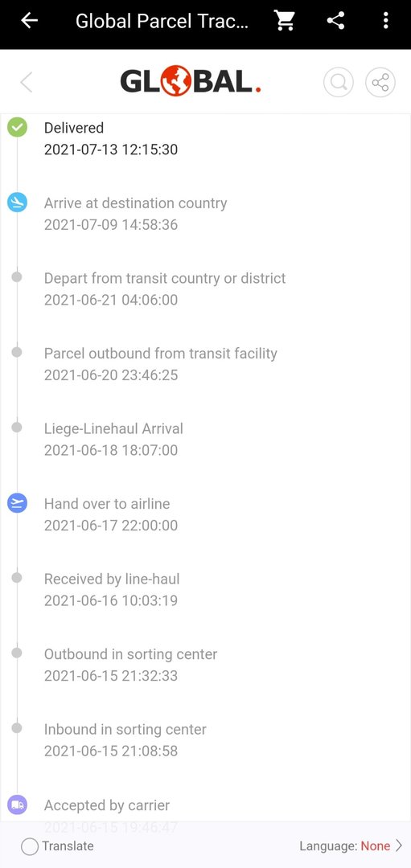The height and width of the screenshot is (868, 411).
Task: Tap the Received by line-haul timeline dot
Action: (x=17, y=578)
